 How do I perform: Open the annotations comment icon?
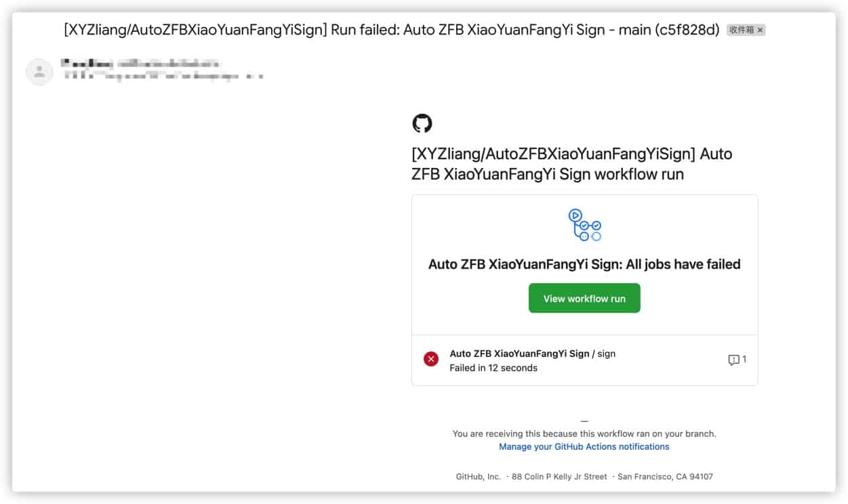pos(733,360)
